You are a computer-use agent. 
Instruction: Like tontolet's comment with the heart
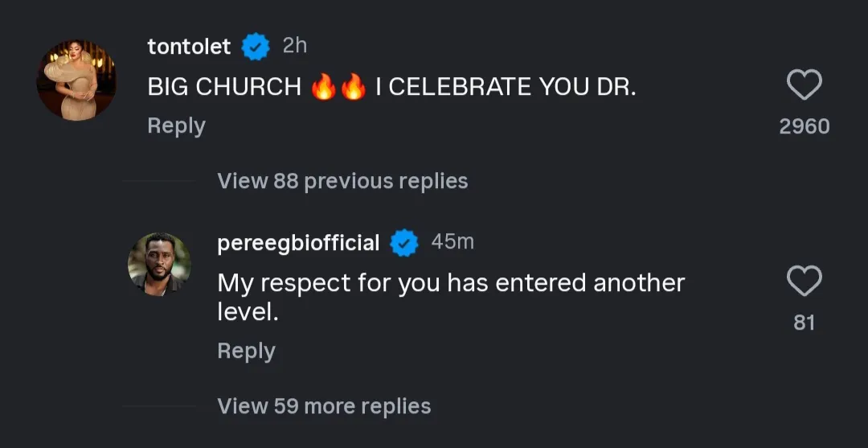pyautogui.click(x=804, y=85)
